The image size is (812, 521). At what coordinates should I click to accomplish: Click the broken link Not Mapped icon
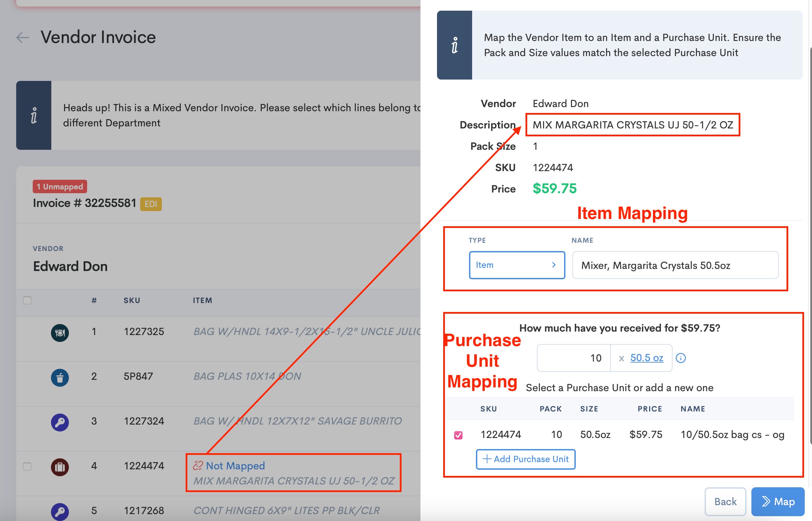pos(198,466)
